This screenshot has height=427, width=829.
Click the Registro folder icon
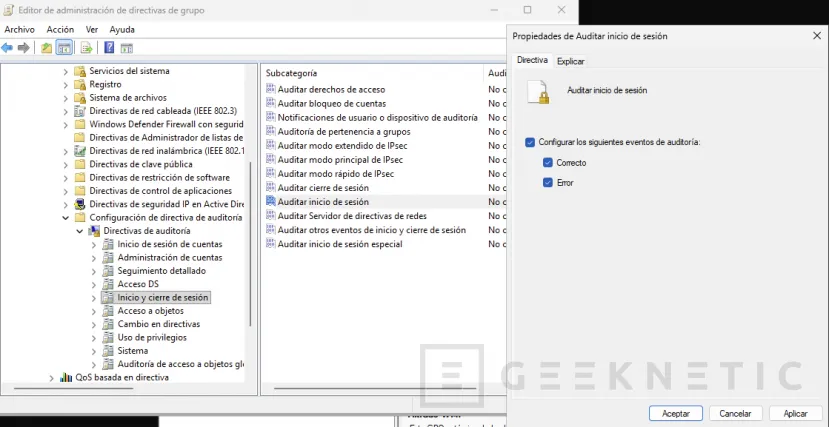(80, 85)
